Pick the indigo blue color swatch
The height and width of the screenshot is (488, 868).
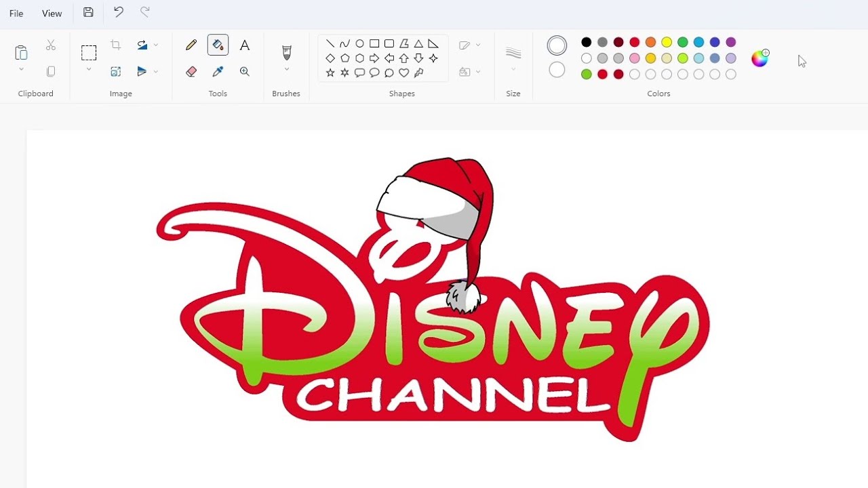click(715, 42)
